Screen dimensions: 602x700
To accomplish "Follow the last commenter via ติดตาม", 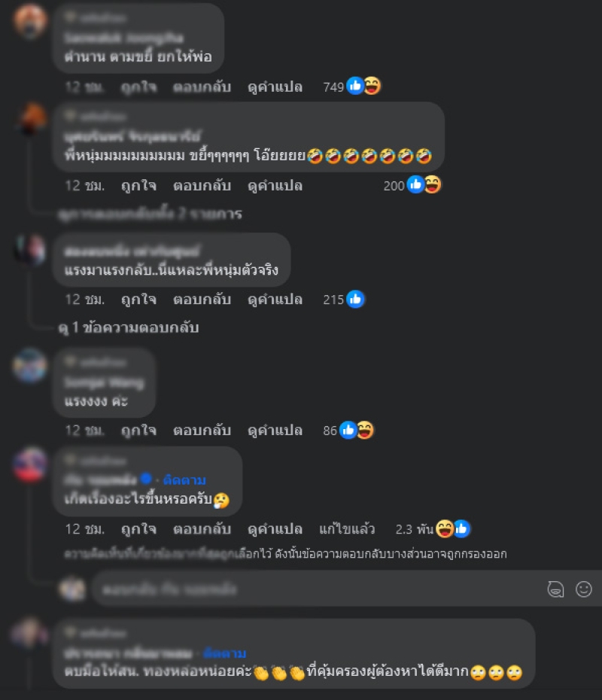I will (224, 653).
